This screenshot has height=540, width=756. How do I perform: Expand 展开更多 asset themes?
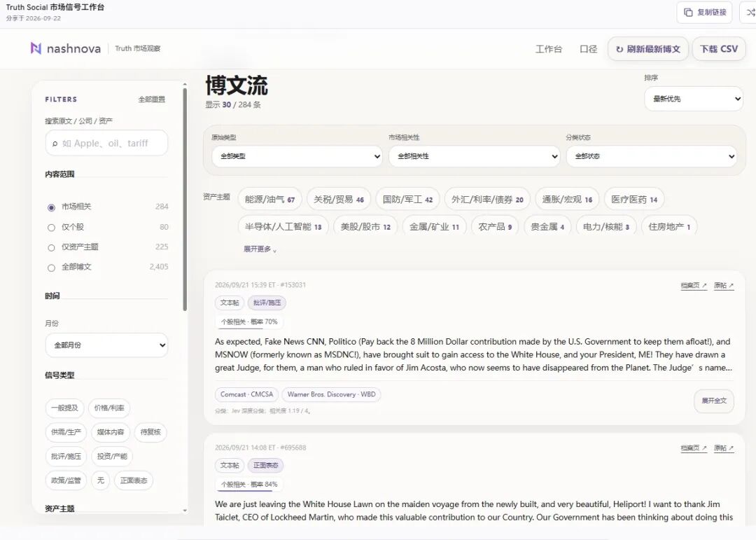(x=260, y=249)
